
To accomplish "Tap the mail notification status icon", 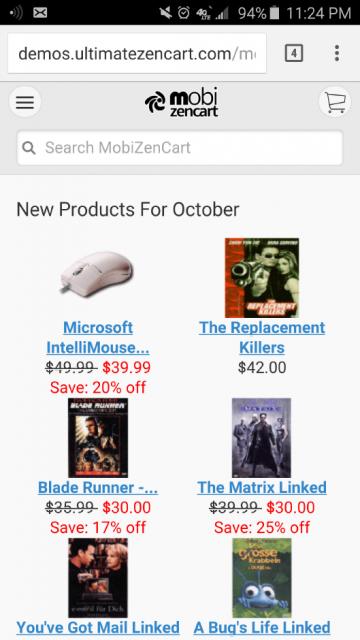I will point(40,13).
